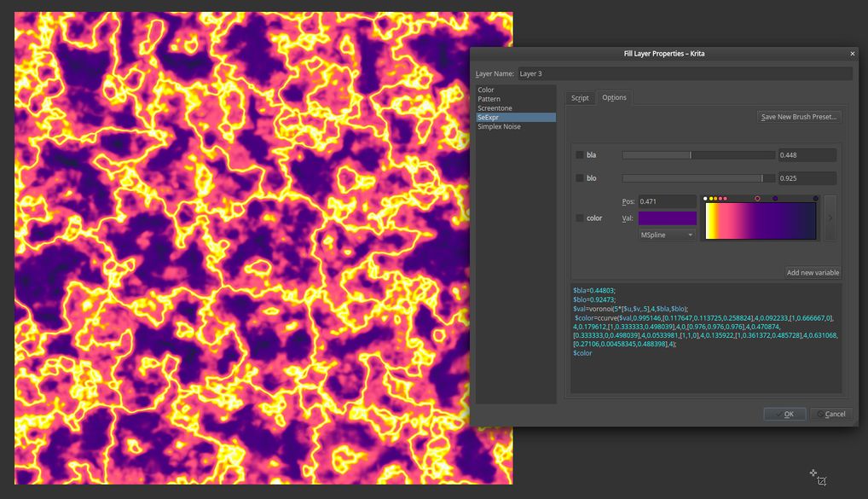This screenshot has height=499, width=868.
Task: Close the Fill Layer Properties dialog
Action: point(852,54)
